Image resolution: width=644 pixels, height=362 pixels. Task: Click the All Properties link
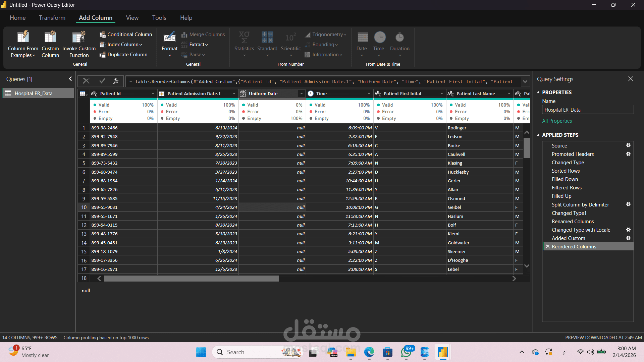pyautogui.click(x=557, y=121)
